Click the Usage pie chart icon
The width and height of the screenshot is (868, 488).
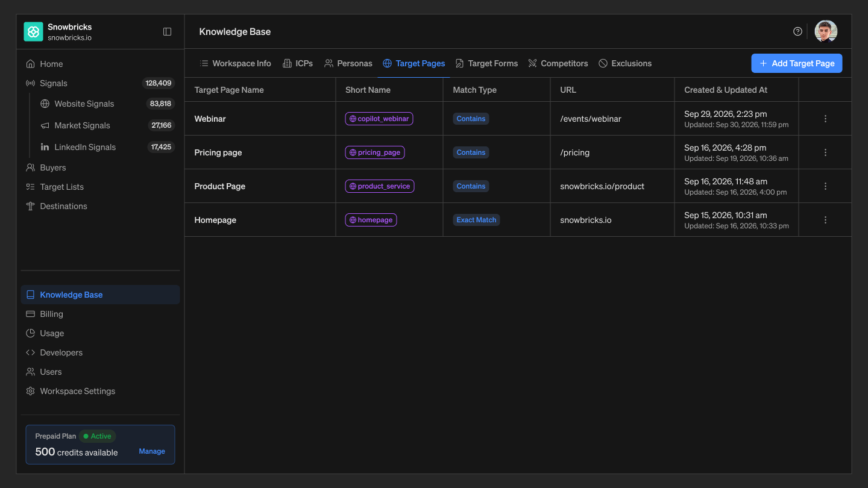click(30, 333)
